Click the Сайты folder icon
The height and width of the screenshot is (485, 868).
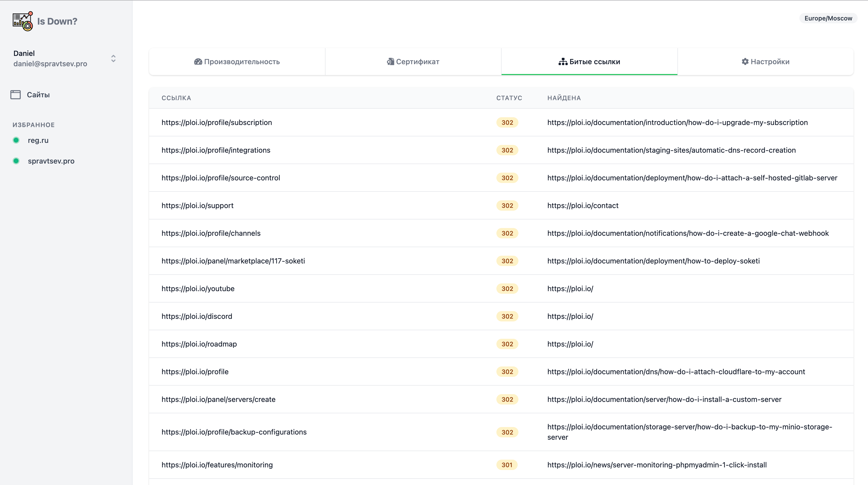(16, 95)
